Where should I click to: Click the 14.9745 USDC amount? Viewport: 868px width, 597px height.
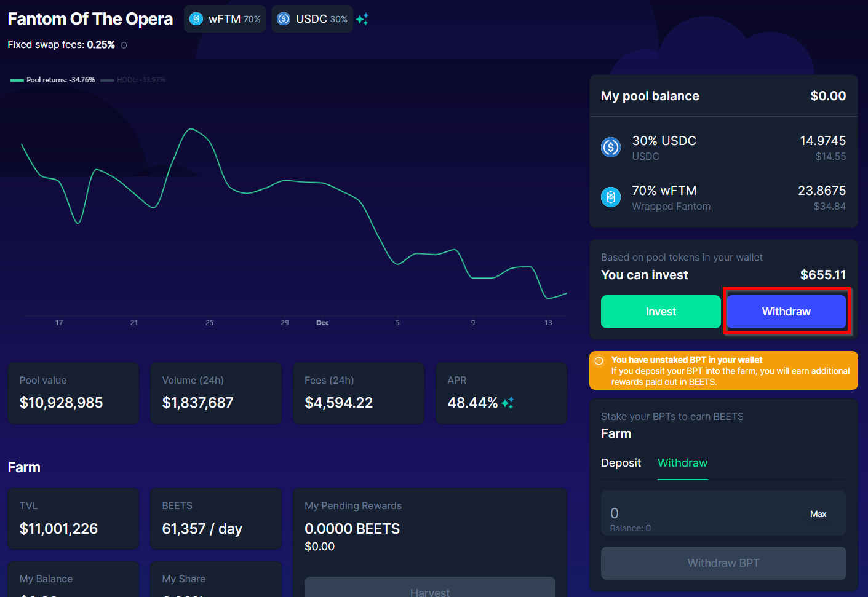(822, 141)
